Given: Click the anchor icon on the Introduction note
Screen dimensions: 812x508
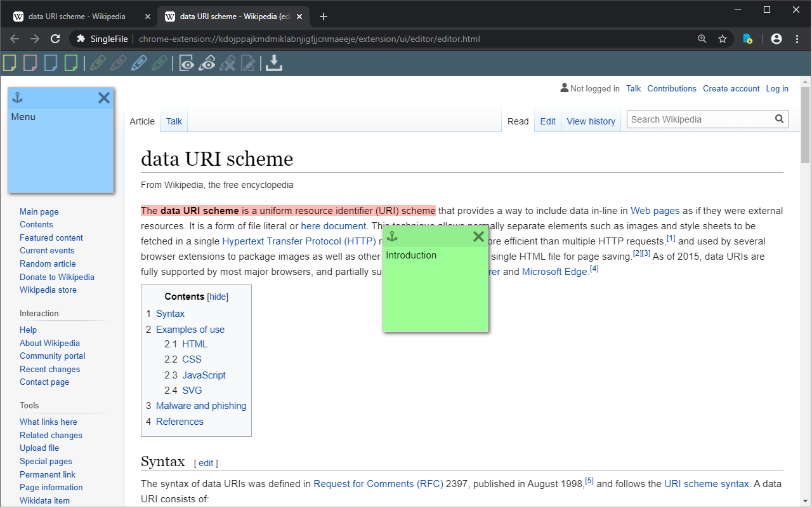Looking at the screenshot, I should coord(391,236).
